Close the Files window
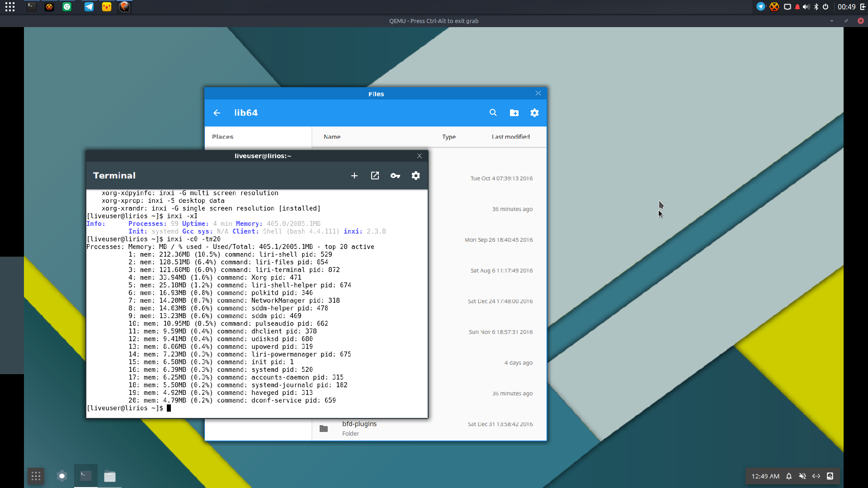 538,93
